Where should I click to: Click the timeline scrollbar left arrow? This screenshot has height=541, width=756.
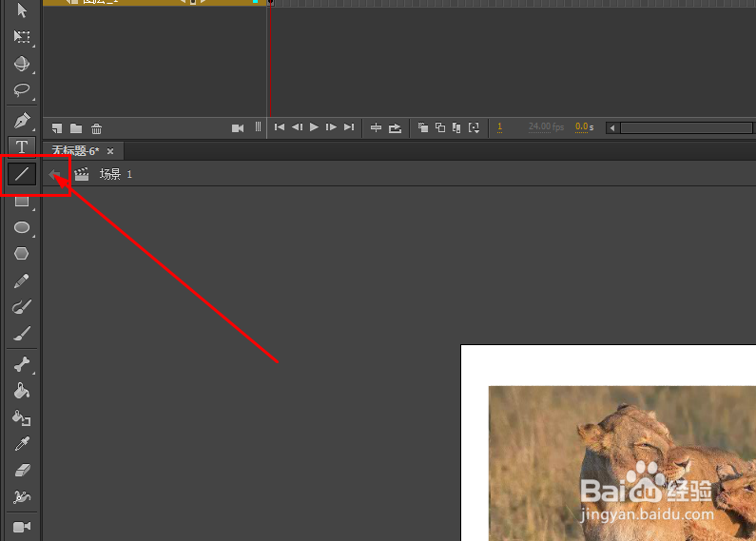tap(612, 127)
